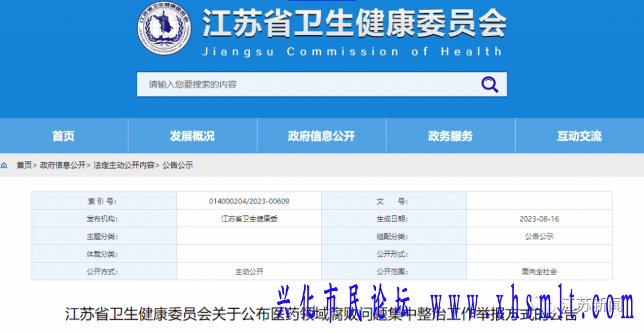Open the 发展概况 navigation tab

click(x=192, y=136)
